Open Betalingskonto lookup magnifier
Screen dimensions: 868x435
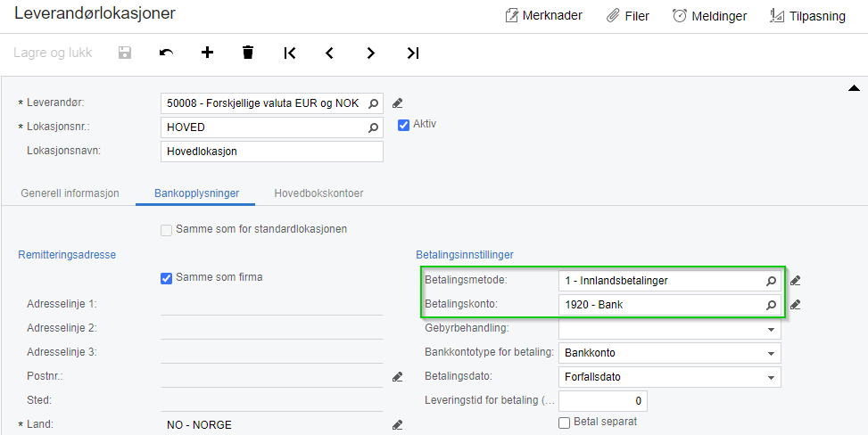[771, 305]
